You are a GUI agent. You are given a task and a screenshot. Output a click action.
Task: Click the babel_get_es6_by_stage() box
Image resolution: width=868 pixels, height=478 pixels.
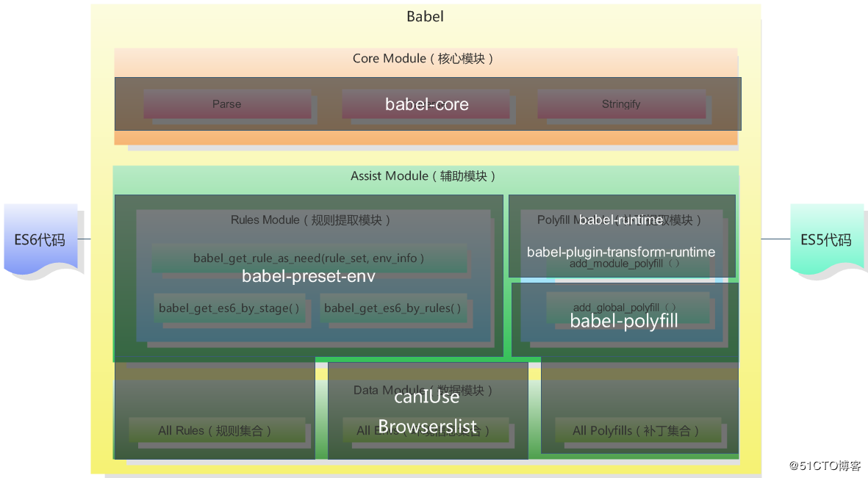pyautogui.click(x=229, y=308)
